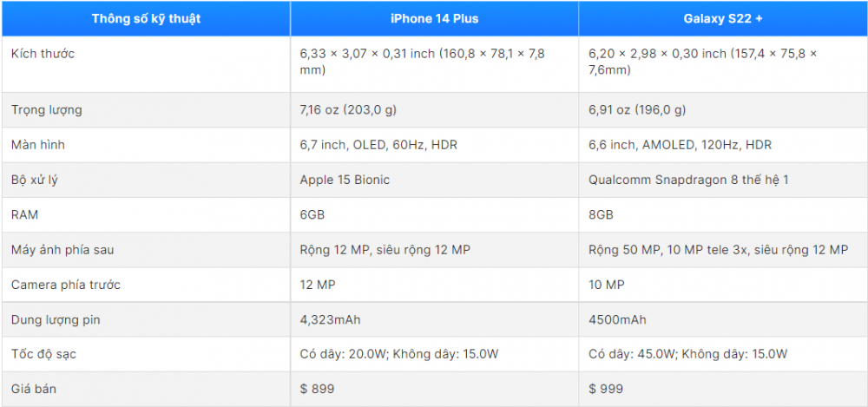
Task: Click the 4,323mAh battery capacity cell
Action: tap(330, 320)
